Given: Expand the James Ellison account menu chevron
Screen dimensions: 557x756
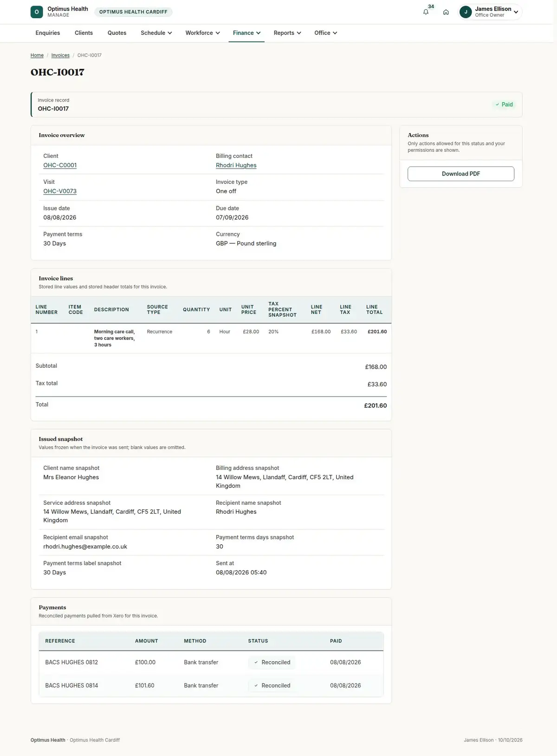Looking at the screenshot, I should [516, 12].
